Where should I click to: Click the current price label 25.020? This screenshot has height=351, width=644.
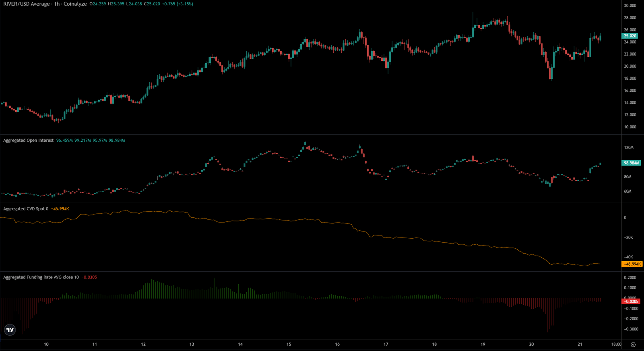pyautogui.click(x=630, y=36)
